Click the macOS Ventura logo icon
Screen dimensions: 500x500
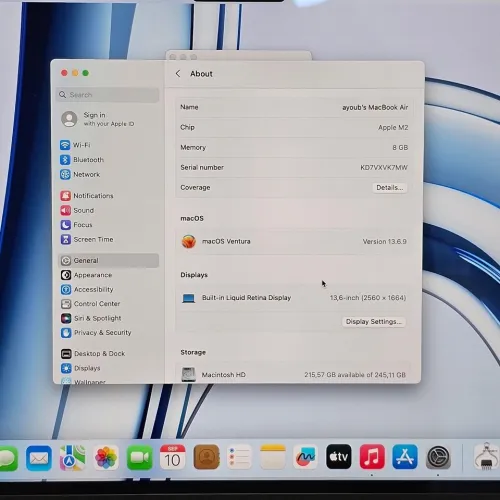point(189,241)
